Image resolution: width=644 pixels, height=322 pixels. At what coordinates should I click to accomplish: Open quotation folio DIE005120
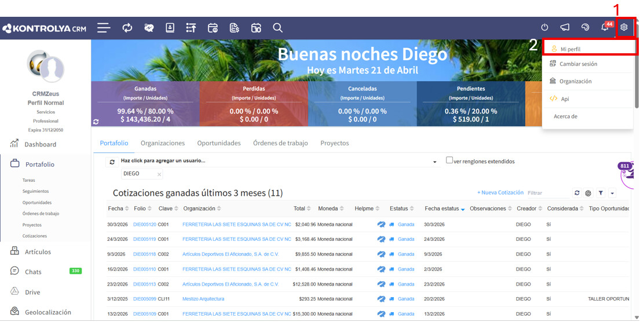click(144, 224)
